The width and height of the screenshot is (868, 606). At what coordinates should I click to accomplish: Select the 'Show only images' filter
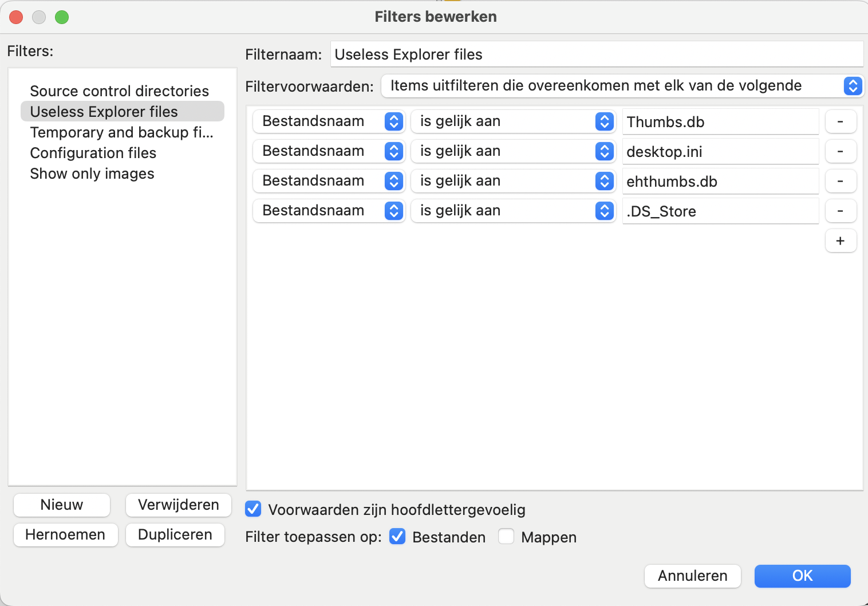coord(92,174)
